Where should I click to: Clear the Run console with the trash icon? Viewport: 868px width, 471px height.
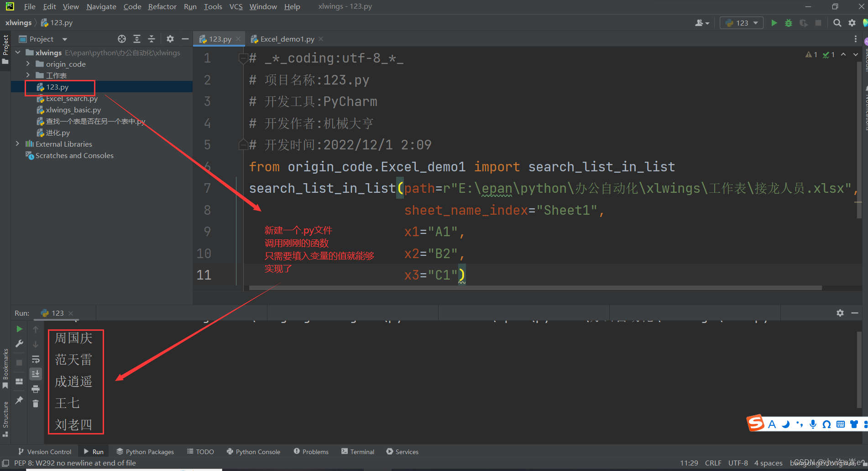(x=36, y=403)
